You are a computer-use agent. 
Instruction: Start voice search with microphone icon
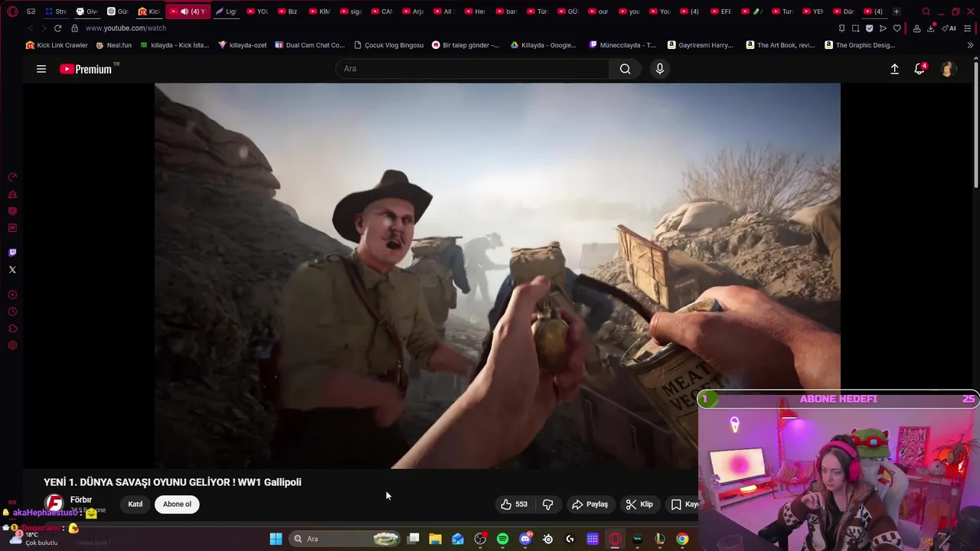pos(660,69)
